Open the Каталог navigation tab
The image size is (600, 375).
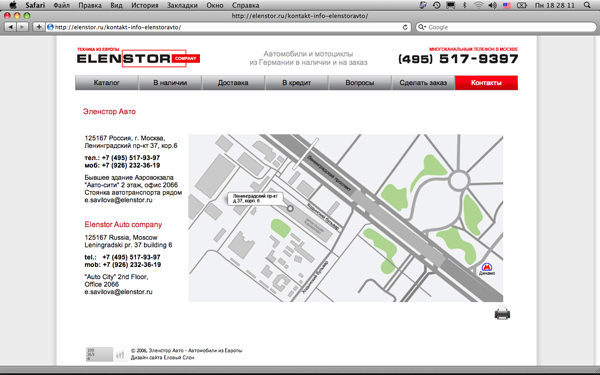(x=106, y=83)
